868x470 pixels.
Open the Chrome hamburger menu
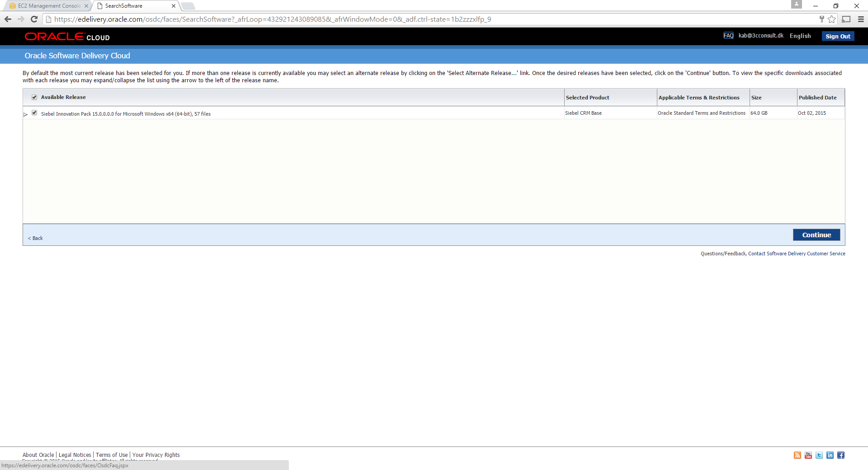[x=861, y=19]
